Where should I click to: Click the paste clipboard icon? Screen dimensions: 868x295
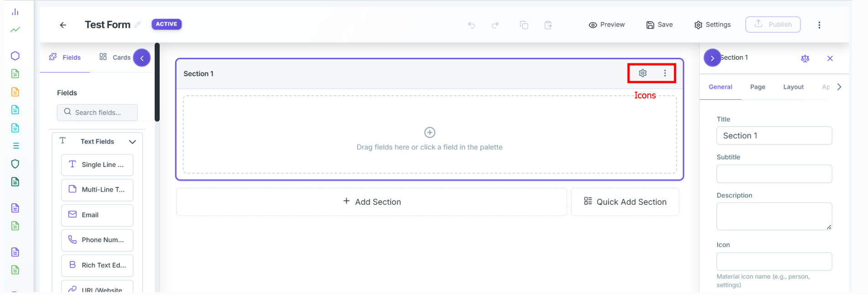(x=548, y=25)
